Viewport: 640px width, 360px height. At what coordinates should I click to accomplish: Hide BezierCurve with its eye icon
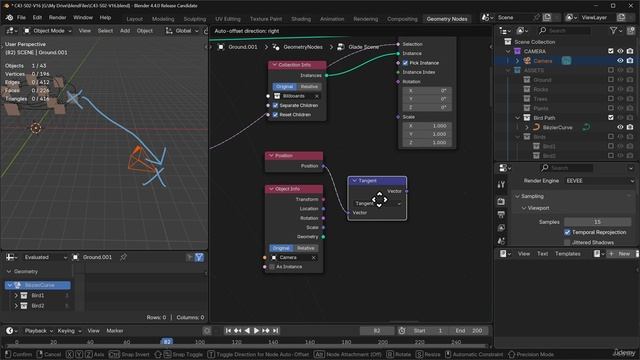click(x=620, y=127)
